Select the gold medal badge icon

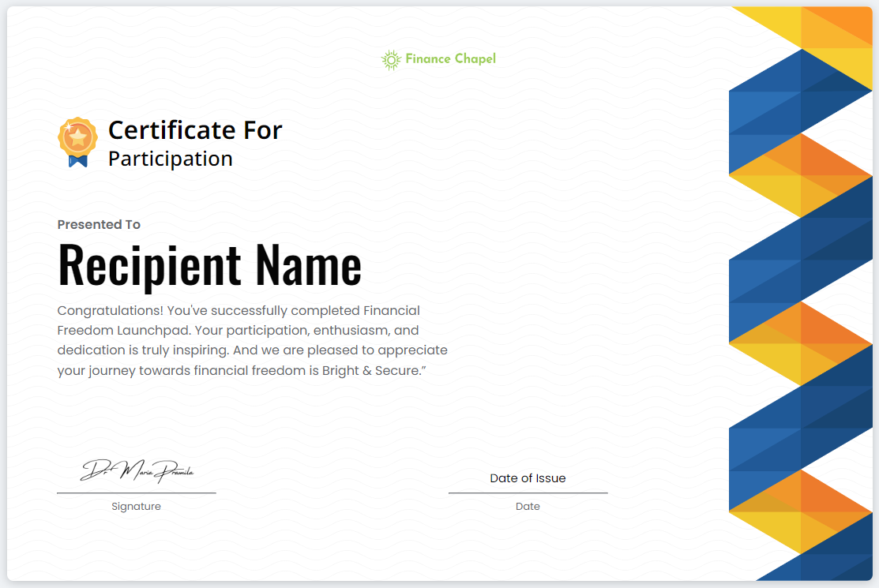tap(77, 137)
